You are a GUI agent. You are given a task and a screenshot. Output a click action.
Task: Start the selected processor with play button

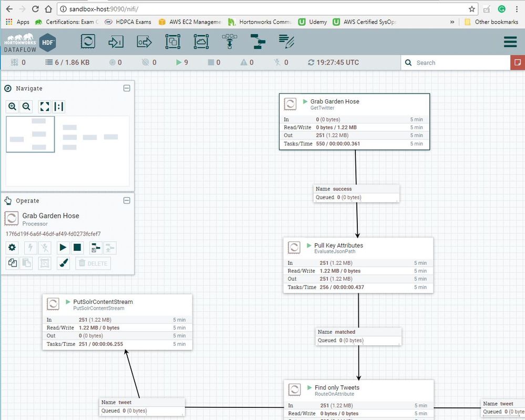63,247
